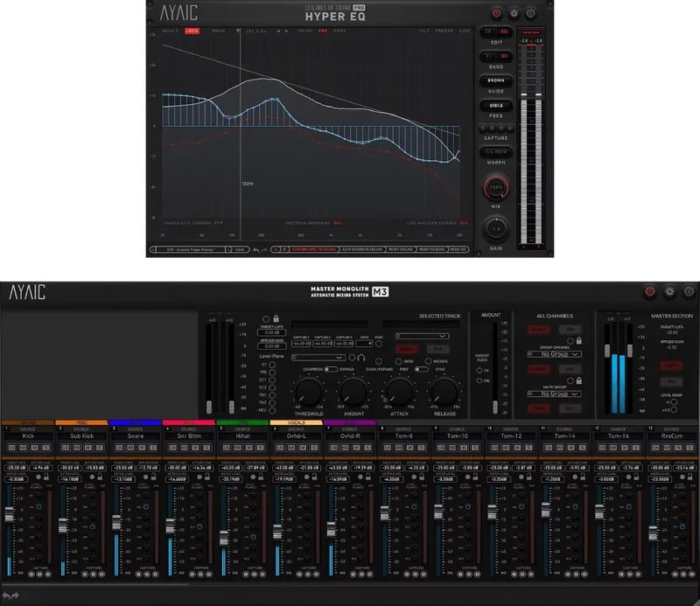Viewport: 700px width, 606px height.
Task: Click Master Monolith power icon
Action: point(649,291)
